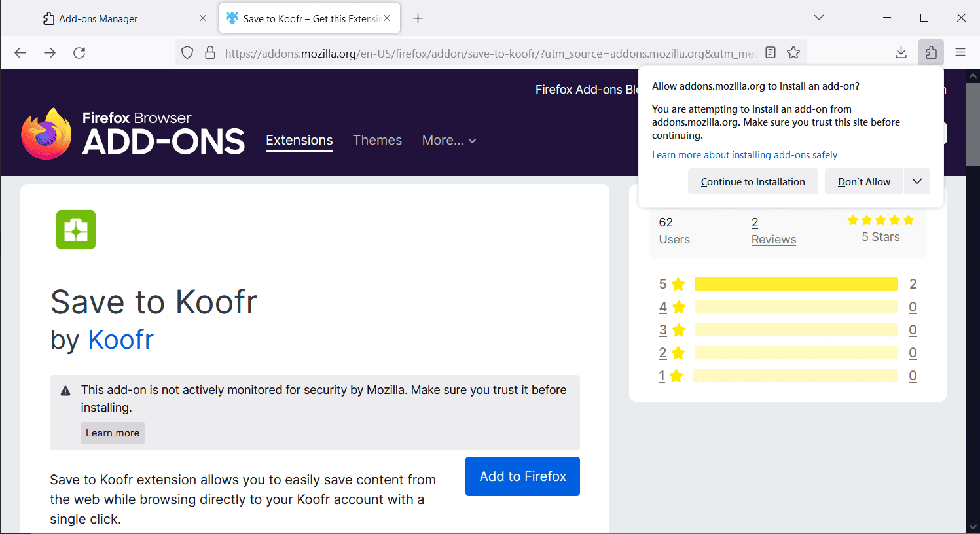Image resolution: width=980 pixels, height=534 pixels.
Task: Click the count 0 beside 1-star bar
Action: [x=913, y=376]
